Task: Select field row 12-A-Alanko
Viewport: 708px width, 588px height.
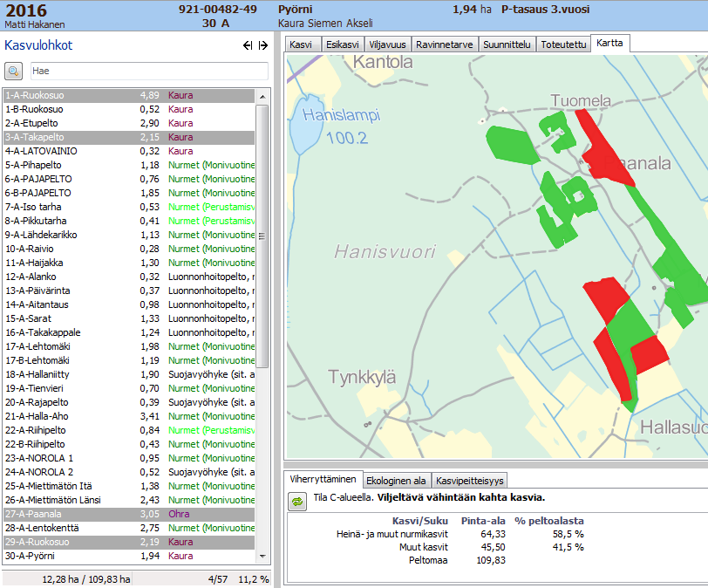Action: (x=129, y=277)
